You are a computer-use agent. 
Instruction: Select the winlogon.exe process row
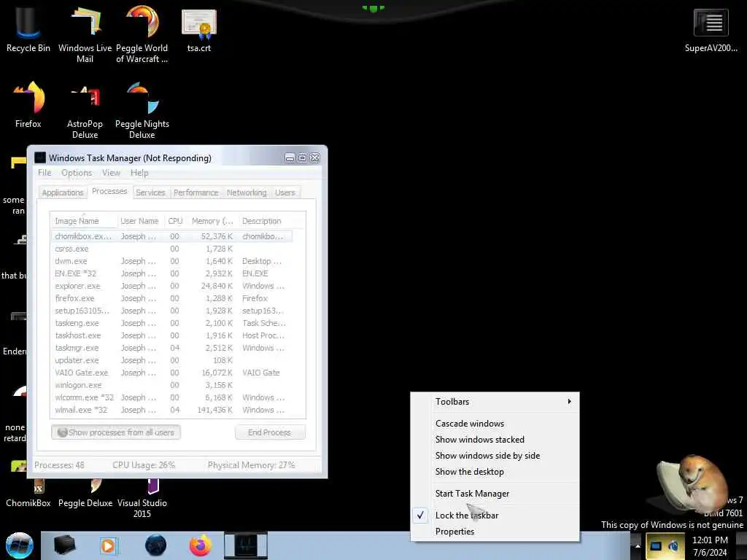(x=171, y=385)
